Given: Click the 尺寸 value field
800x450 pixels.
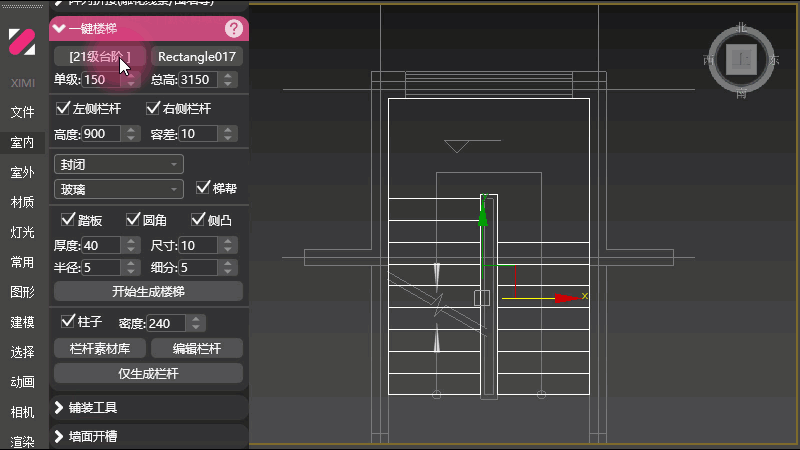Looking at the screenshot, I should point(198,245).
